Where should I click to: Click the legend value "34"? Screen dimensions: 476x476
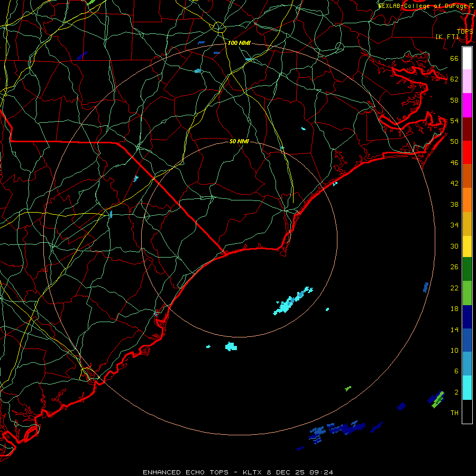point(454,225)
